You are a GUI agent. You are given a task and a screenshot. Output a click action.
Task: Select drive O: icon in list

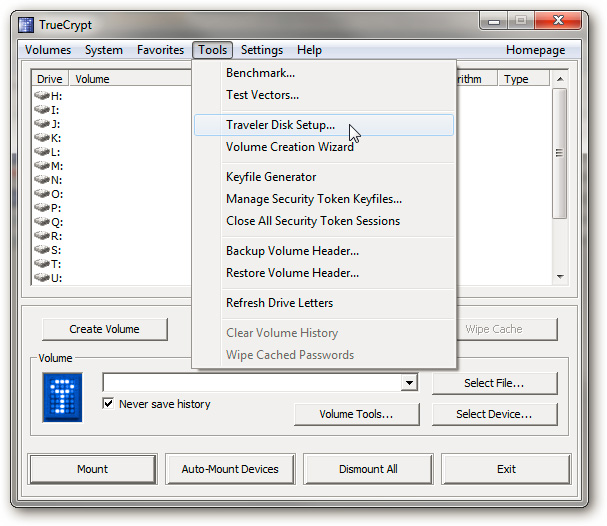click(42, 194)
